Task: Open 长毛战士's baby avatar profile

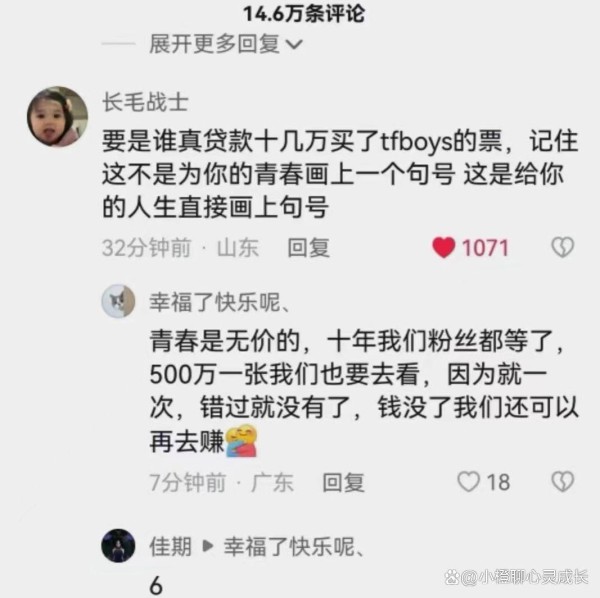Action: 57,117
